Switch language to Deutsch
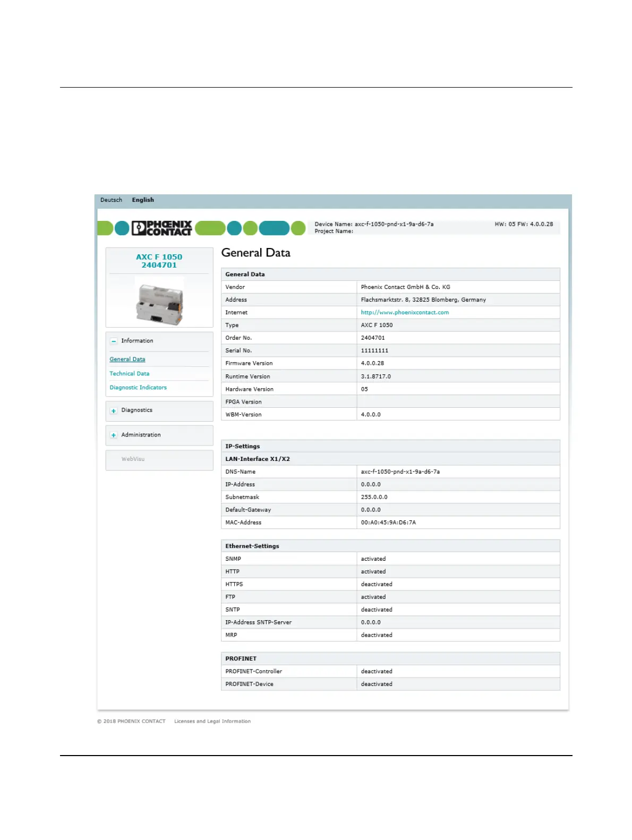 click(111, 200)
